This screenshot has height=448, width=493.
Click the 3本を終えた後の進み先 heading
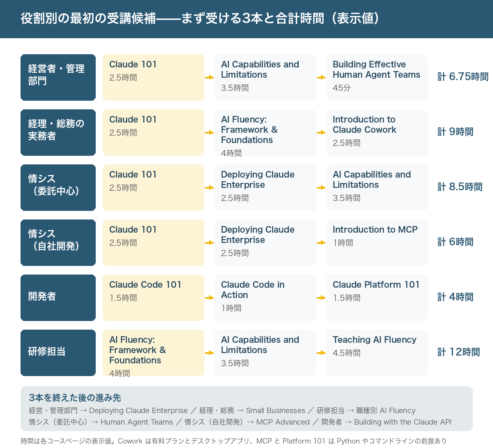pyautogui.click(x=75, y=398)
